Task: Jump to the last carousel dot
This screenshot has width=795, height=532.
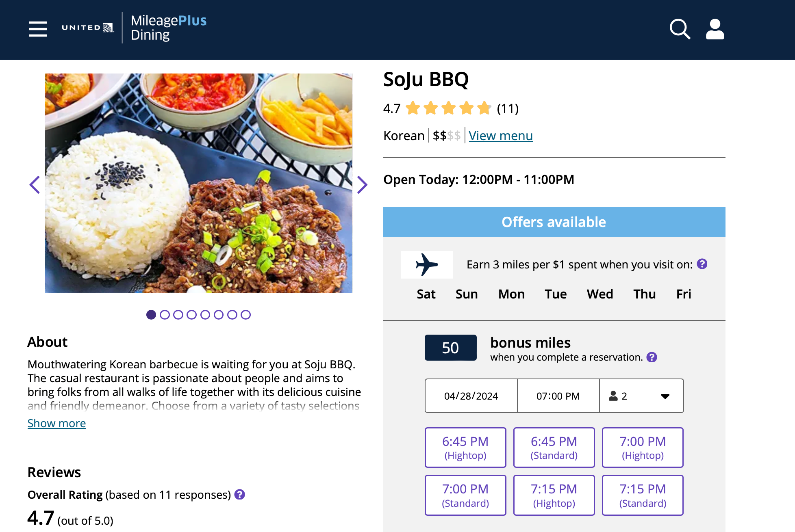Action: click(245, 315)
